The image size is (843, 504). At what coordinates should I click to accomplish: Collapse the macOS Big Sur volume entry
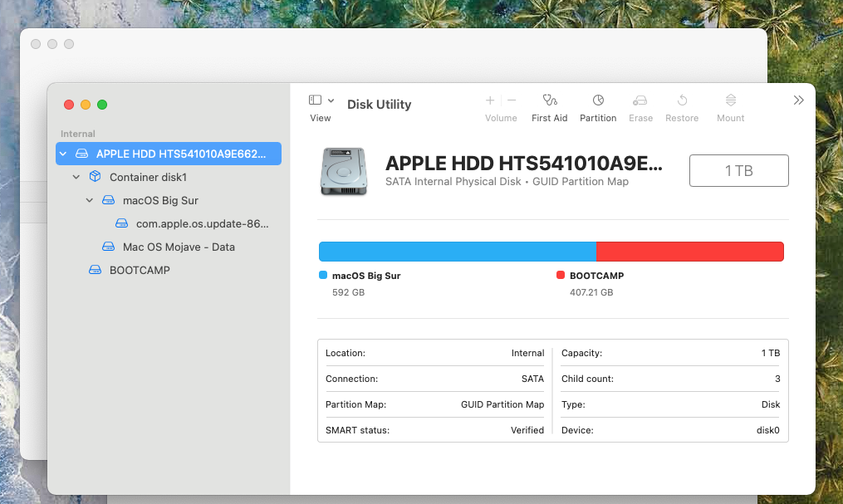tap(89, 200)
